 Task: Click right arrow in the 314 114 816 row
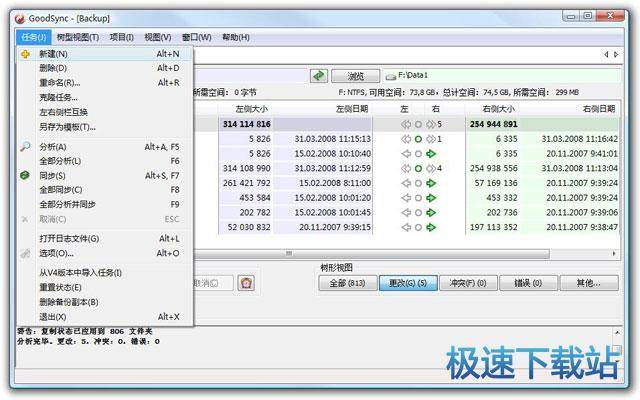pyautogui.click(x=431, y=124)
